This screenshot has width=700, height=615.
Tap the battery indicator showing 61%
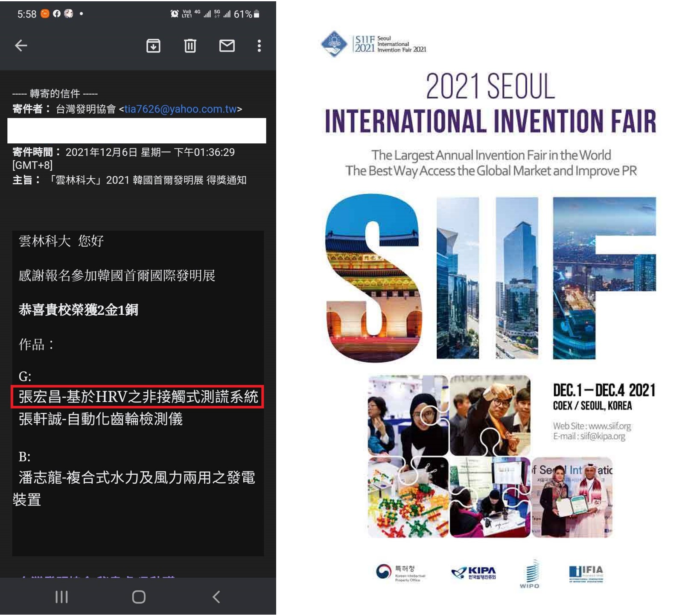click(247, 14)
